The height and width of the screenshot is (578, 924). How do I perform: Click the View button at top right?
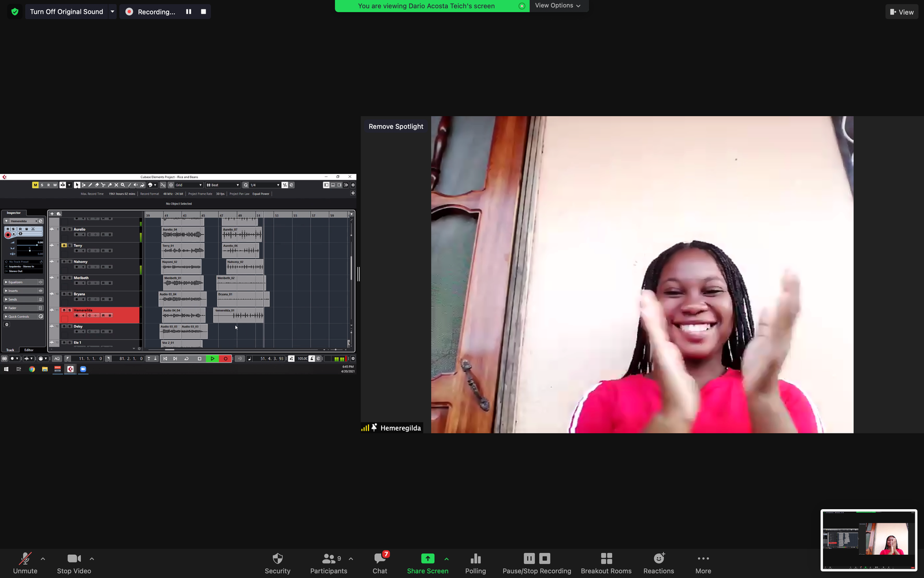901,12
